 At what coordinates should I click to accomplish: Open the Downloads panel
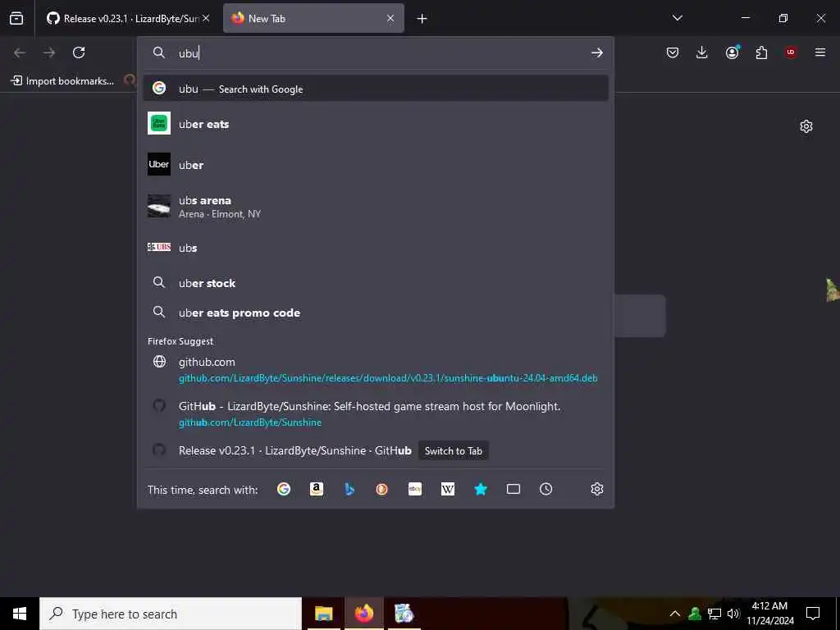click(x=702, y=52)
